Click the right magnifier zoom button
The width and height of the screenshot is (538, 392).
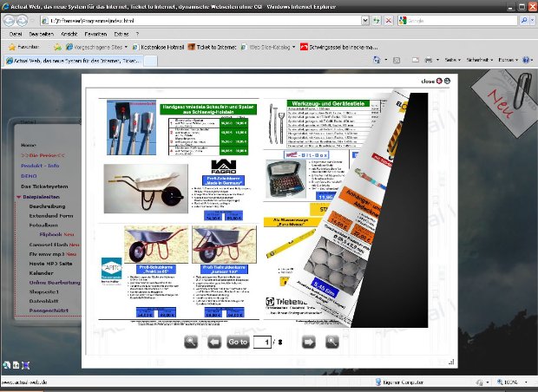coord(331,342)
